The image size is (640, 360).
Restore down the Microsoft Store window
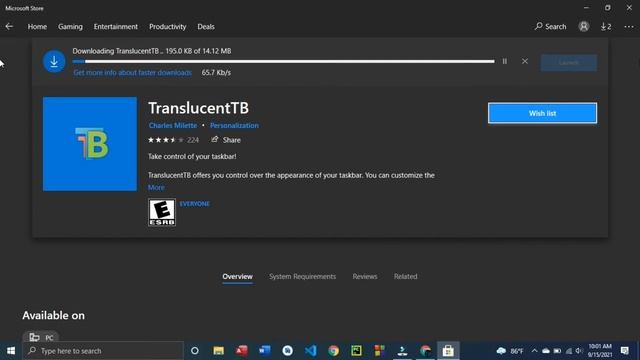pyautogui.click(x=608, y=8)
